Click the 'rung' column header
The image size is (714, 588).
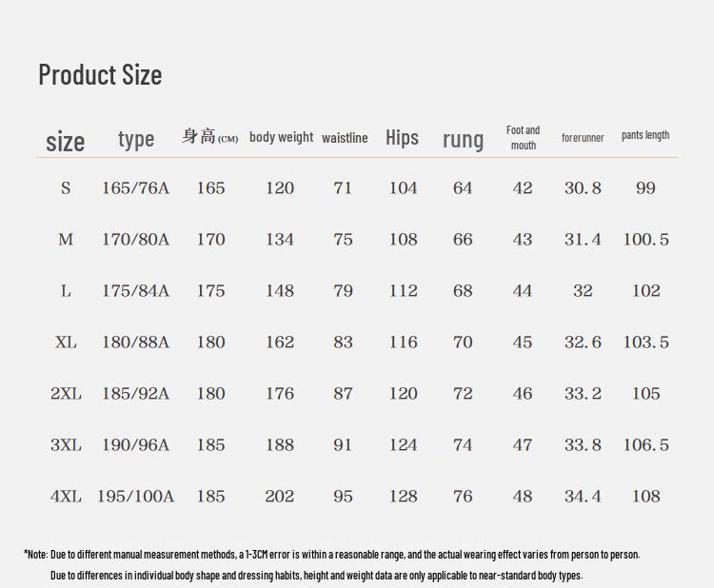[463, 139]
